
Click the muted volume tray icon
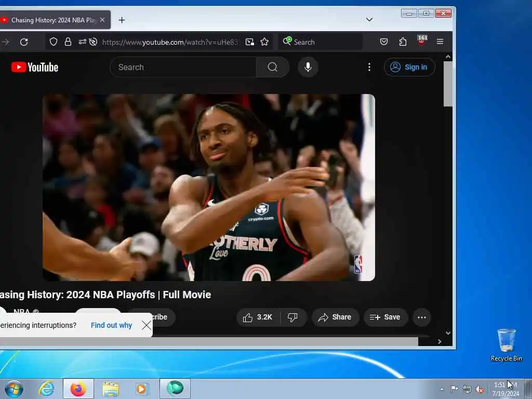tap(480, 389)
